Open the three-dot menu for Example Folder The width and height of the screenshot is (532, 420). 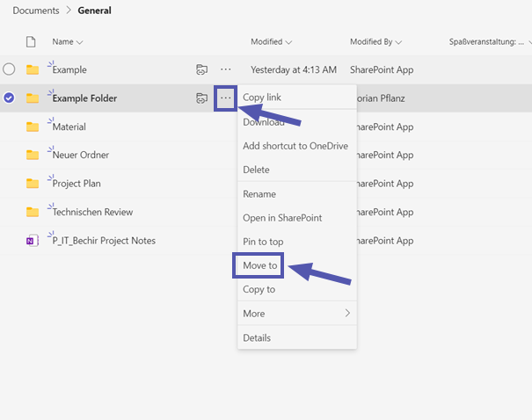click(x=226, y=98)
